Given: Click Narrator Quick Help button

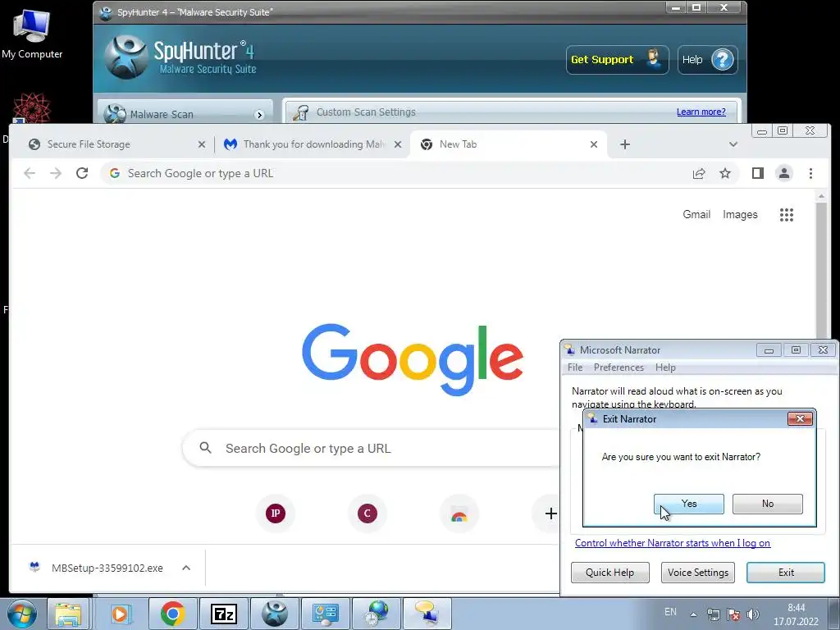Looking at the screenshot, I should [x=609, y=572].
